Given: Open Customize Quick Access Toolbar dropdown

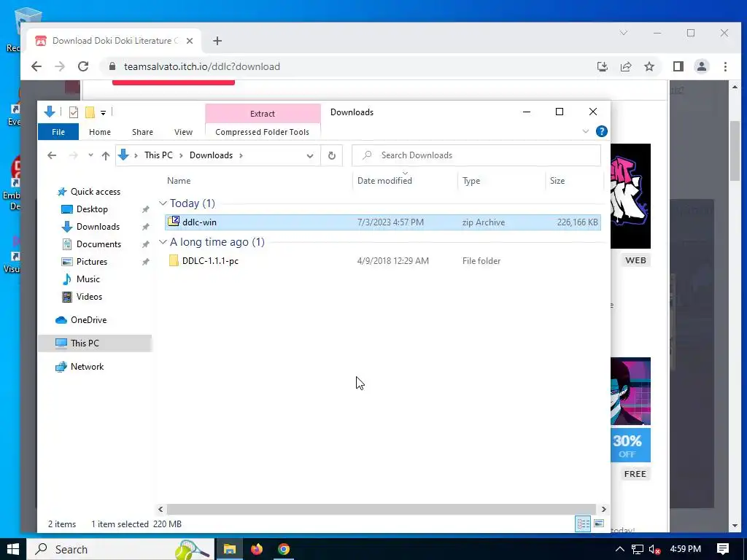Looking at the screenshot, I should 103,113.
